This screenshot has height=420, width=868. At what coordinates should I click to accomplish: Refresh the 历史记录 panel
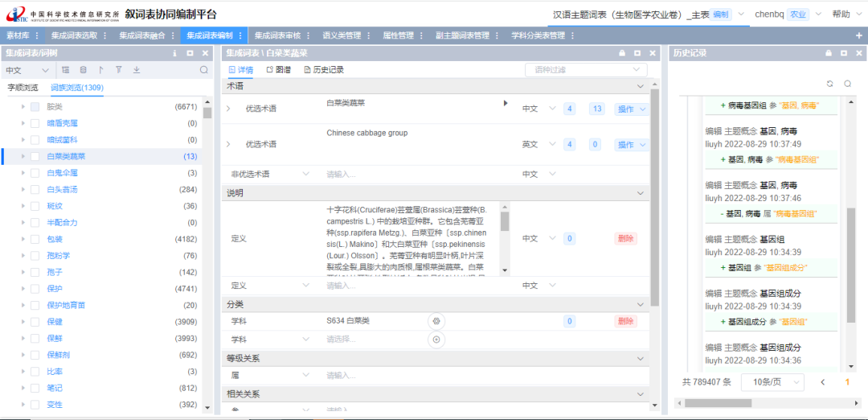[829, 84]
